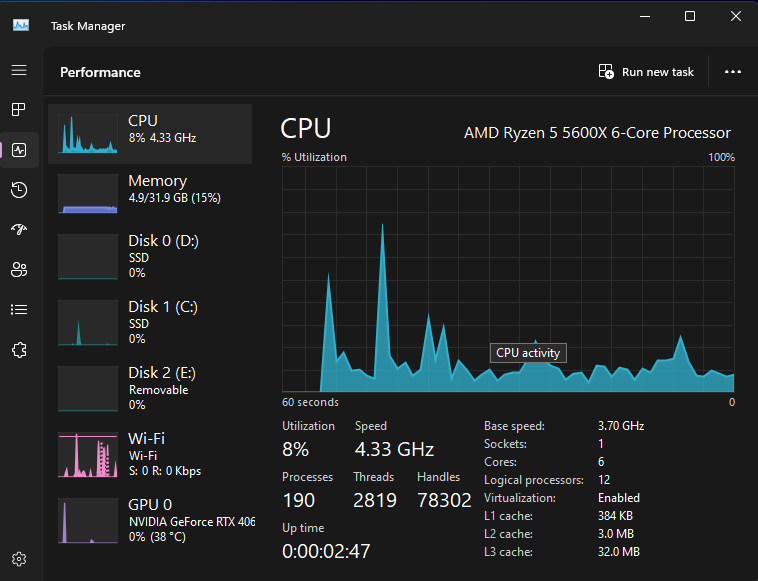Click the Virtualization Enabled value

(619, 498)
